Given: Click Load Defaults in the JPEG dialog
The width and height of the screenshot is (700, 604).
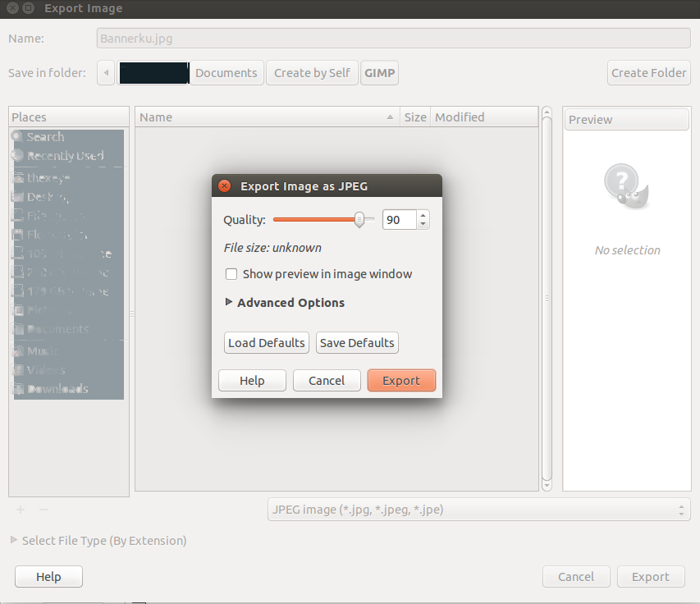Looking at the screenshot, I should point(266,342).
